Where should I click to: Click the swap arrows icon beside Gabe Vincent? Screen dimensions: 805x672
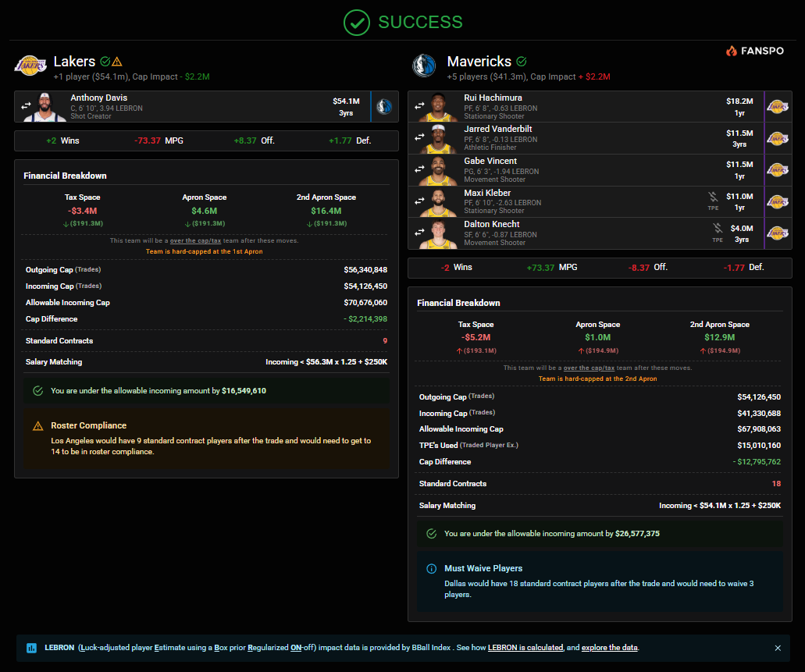click(x=419, y=169)
